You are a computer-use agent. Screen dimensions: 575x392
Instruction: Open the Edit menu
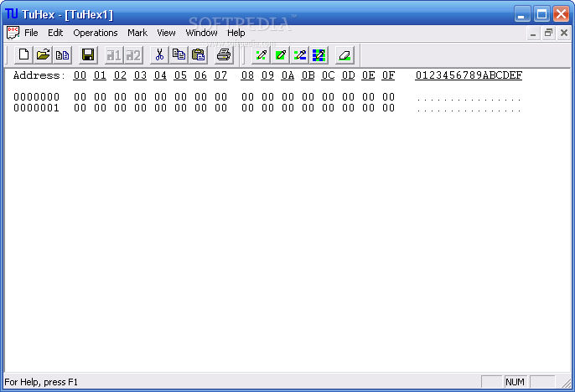[x=55, y=33]
